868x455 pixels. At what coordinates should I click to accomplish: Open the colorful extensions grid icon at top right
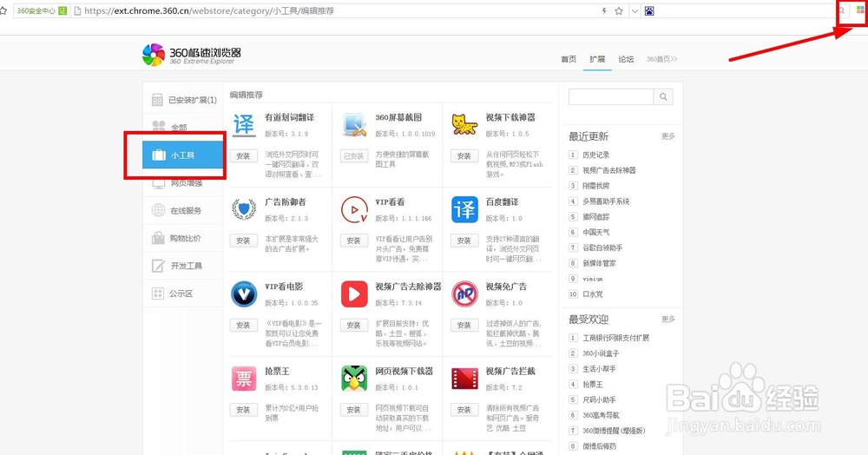(859, 10)
